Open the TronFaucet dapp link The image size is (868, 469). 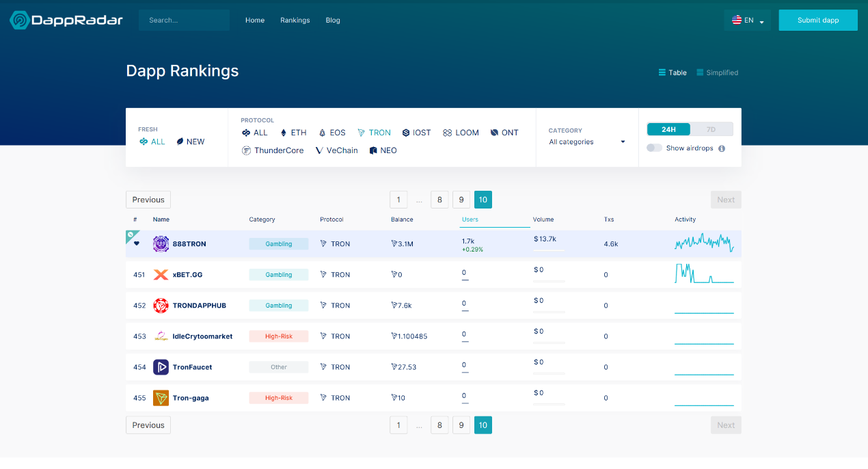coord(193,367)
